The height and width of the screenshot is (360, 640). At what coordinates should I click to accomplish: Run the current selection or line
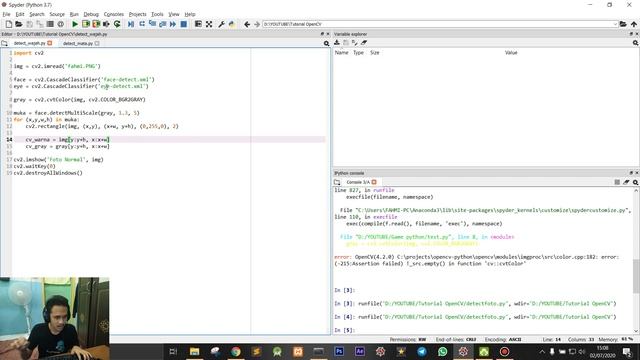(107, 24)
